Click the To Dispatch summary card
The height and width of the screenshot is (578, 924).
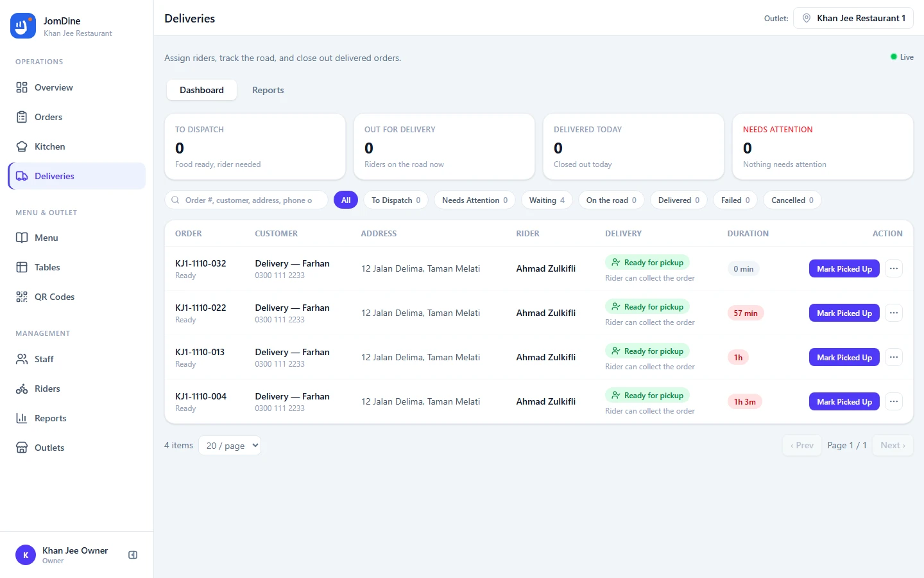click(x=255, y=146)
